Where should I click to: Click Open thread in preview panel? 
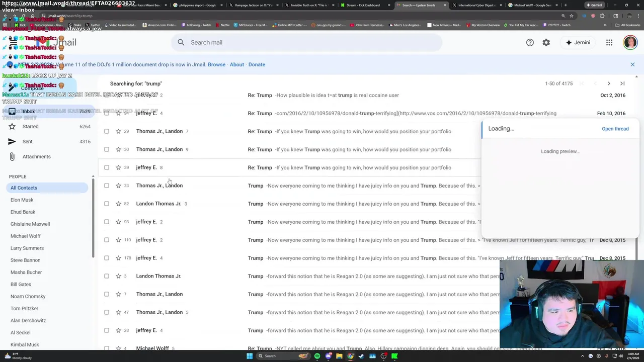(x=615, y=129)
